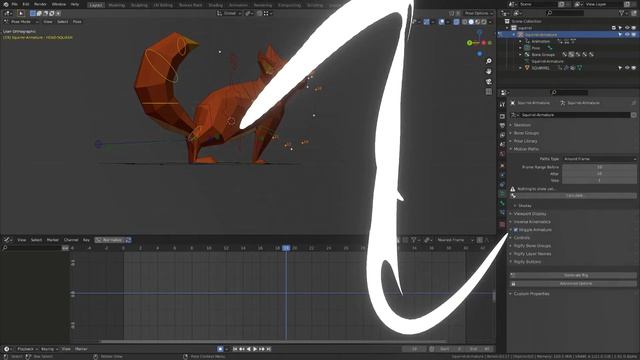Open the Paths Type Around Frame dropdown

point(599,159)
